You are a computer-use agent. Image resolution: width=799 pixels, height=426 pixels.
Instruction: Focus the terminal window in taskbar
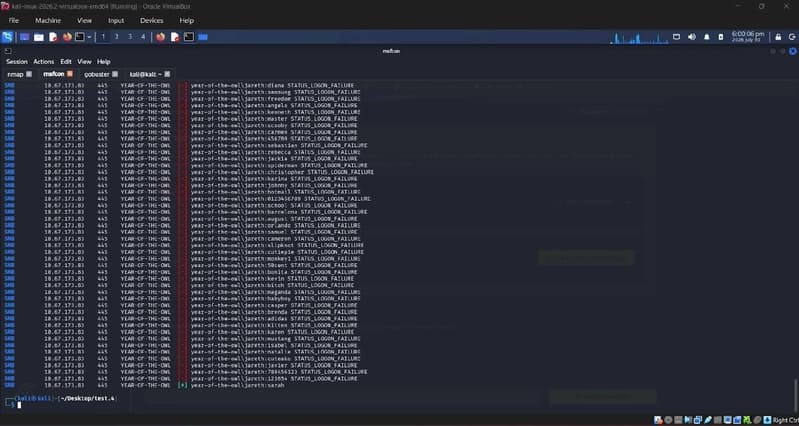(x=189, y=37)
